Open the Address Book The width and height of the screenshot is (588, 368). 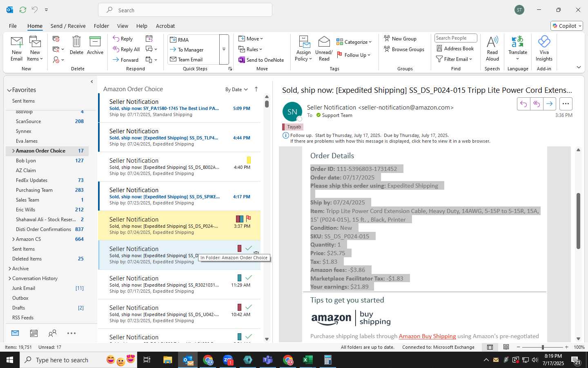pos(455,48)
